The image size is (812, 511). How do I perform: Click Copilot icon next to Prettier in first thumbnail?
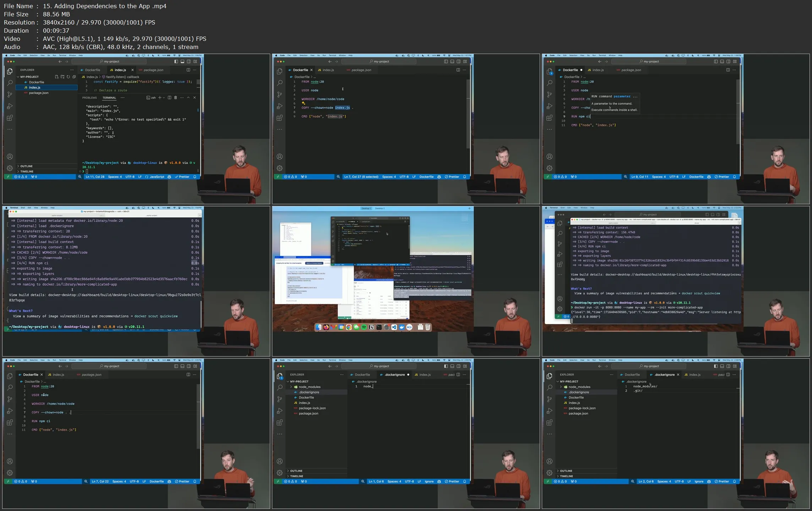pyautogui.click(x=169, y=177)
